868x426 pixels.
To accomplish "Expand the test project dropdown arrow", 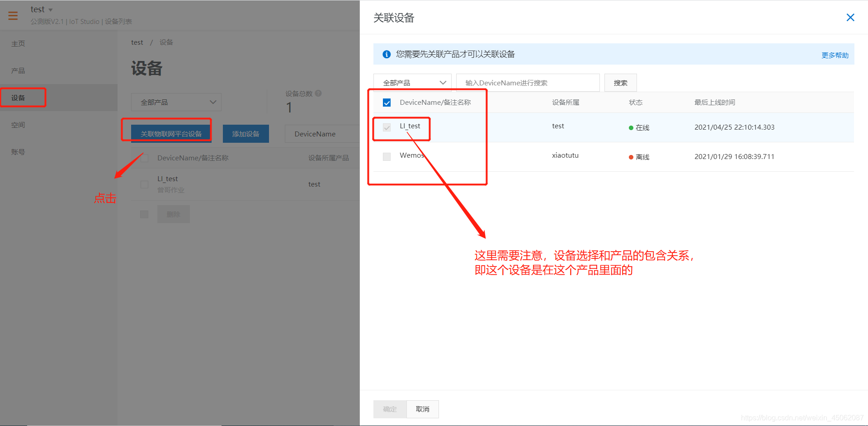I will 50,10.
